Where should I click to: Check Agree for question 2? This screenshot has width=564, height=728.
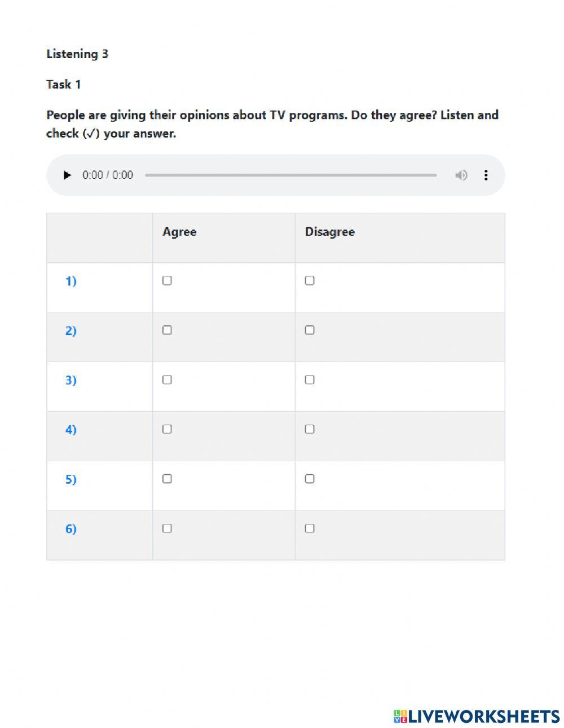point(167,330)
